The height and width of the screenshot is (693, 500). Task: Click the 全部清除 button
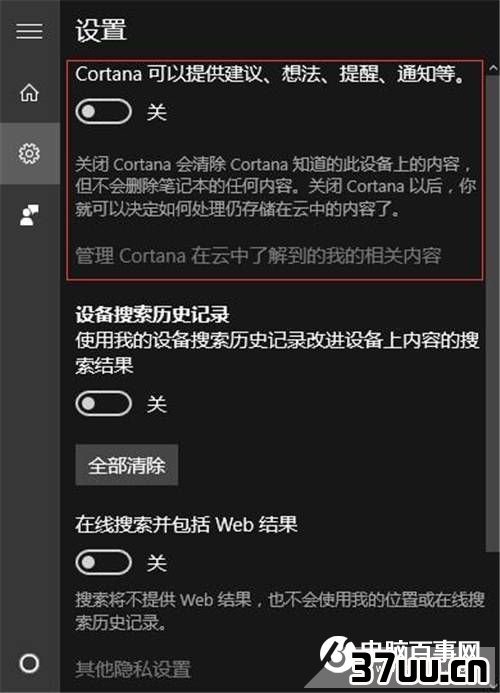127,465
